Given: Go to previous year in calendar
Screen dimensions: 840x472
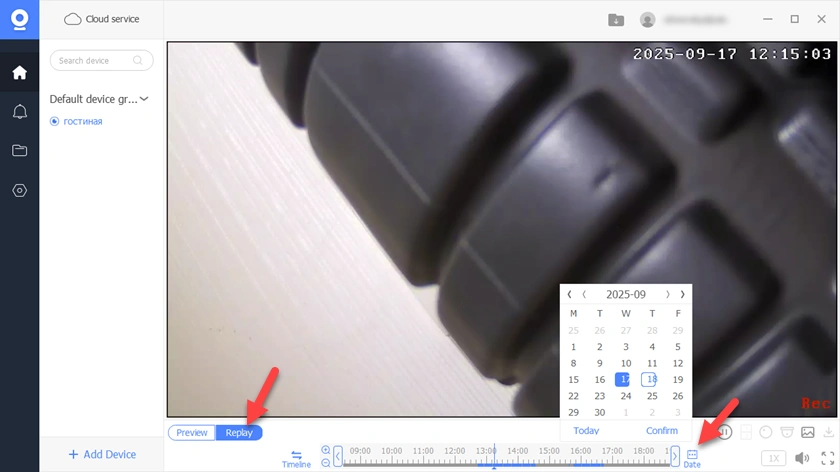Looking at the screenshot, I should (569, 295).
